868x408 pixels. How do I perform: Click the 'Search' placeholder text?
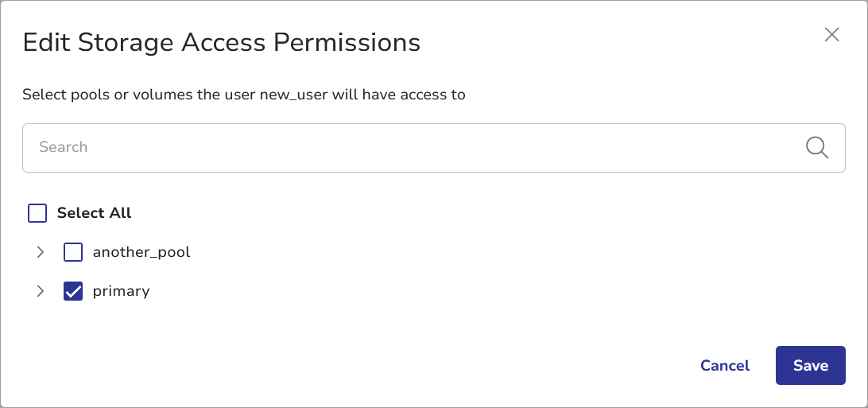(64, 147)
